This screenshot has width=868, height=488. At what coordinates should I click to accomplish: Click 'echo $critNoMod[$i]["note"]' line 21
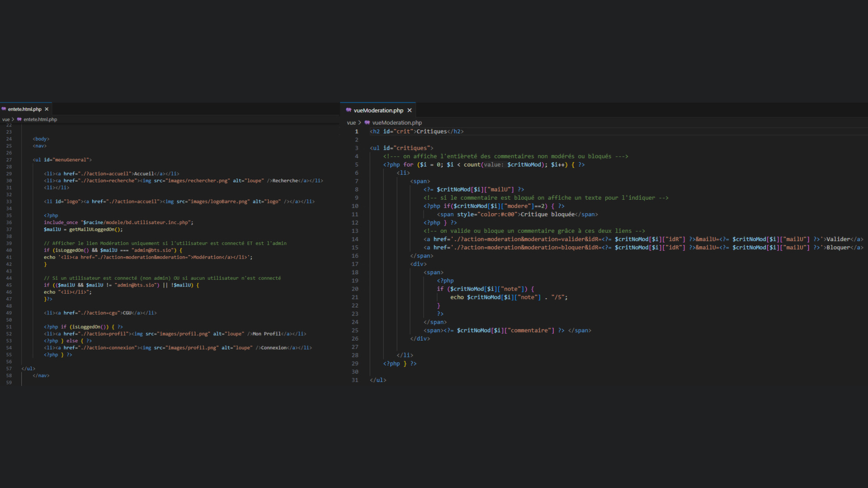[x=509, y=297]
